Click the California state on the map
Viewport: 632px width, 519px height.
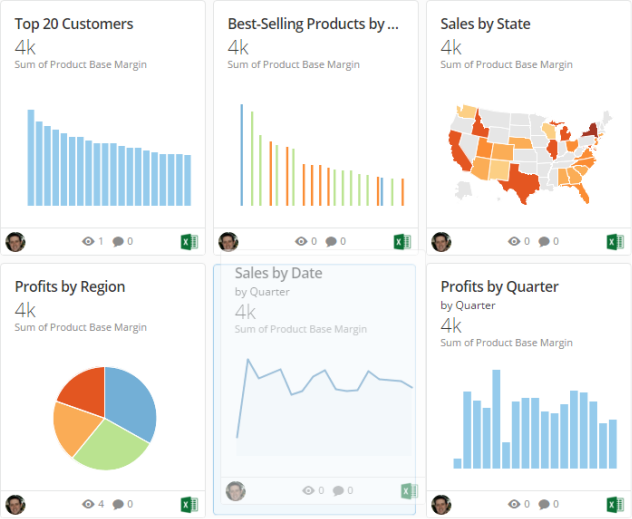459,151
